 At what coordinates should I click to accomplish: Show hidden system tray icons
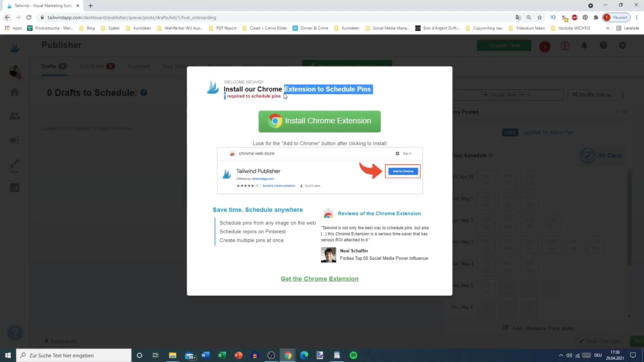pyautogui.click(x=561, y=355)
